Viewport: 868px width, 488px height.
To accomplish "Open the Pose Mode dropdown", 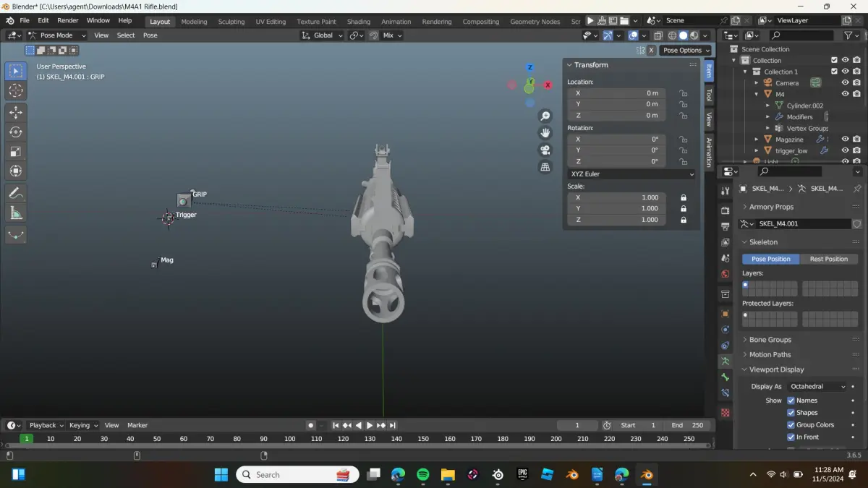I will (x=57, y=35).
